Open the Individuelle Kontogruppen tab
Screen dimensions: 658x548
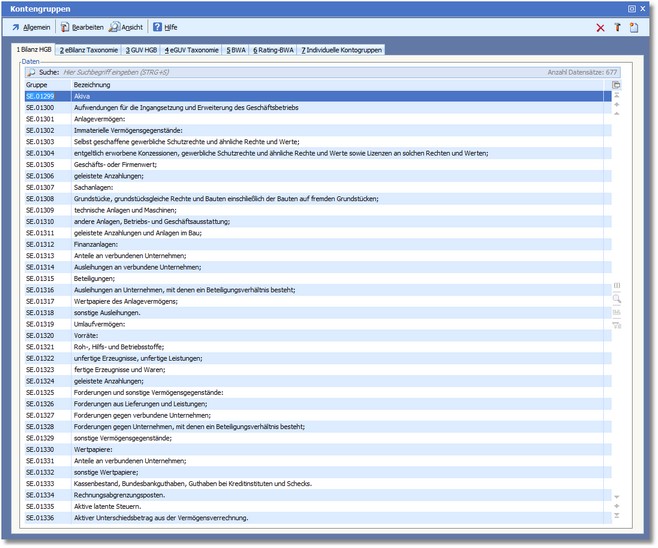pos(340,49)
